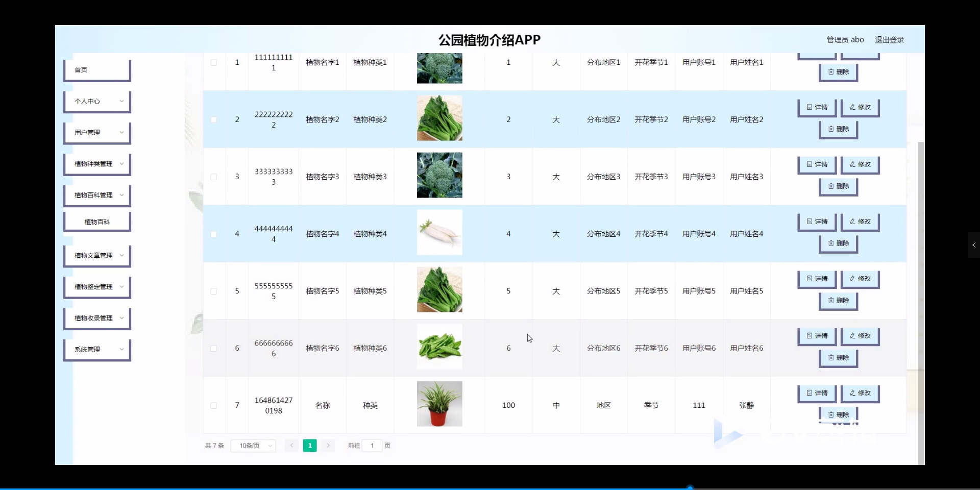The height and width of the screenshot is (490, 980).
Task: View 详情 for 植物名字5
Action: (817, 279)
